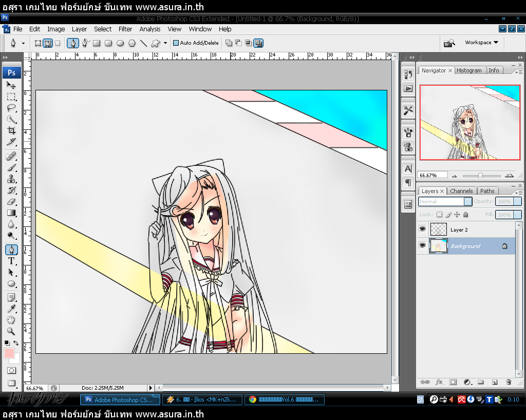Toggle lock transparent pixels
The width and height of the screenshot is (526, 420).
(x=440, y=215)
